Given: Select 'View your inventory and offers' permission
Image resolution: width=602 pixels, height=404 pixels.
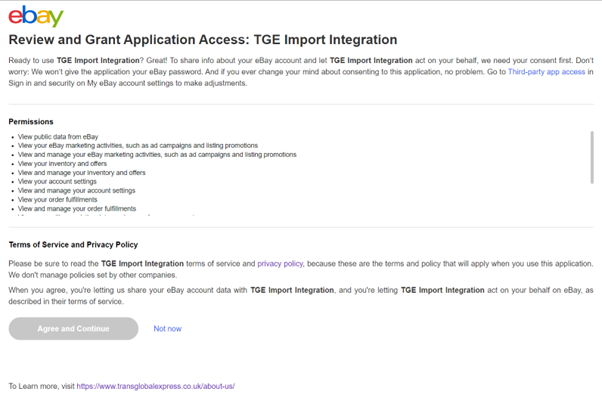Looking at the screenshot, I should coord(62,164).
